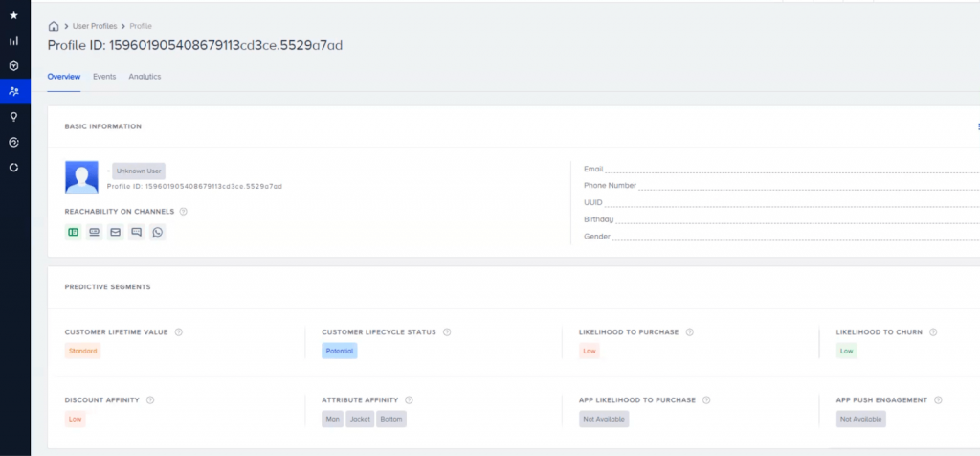Click the star icon in the sidebar

pyautogui.click(x=13, y=15)
